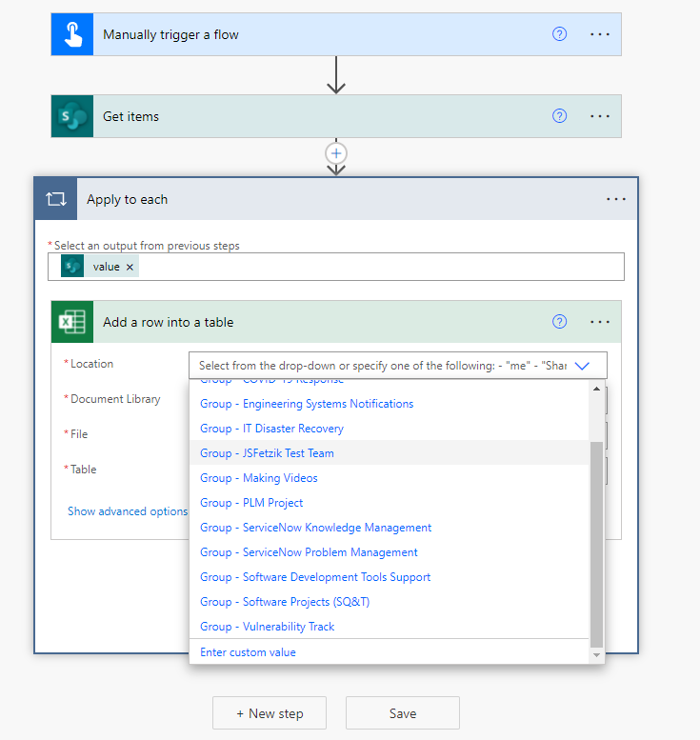Open help for Manually trigger a flow

pos(559,34)
